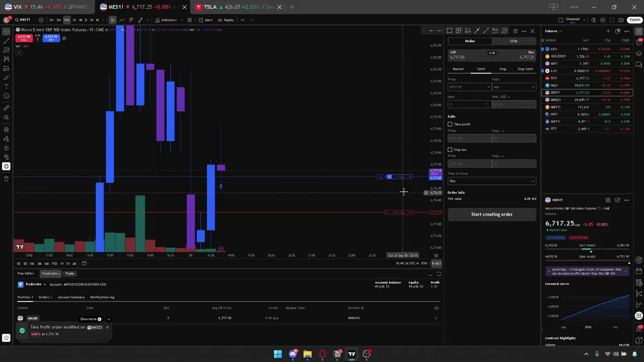This screenshot has width=644, height=362.
Task: Switch to the Order tab
Action: point(469,41)
